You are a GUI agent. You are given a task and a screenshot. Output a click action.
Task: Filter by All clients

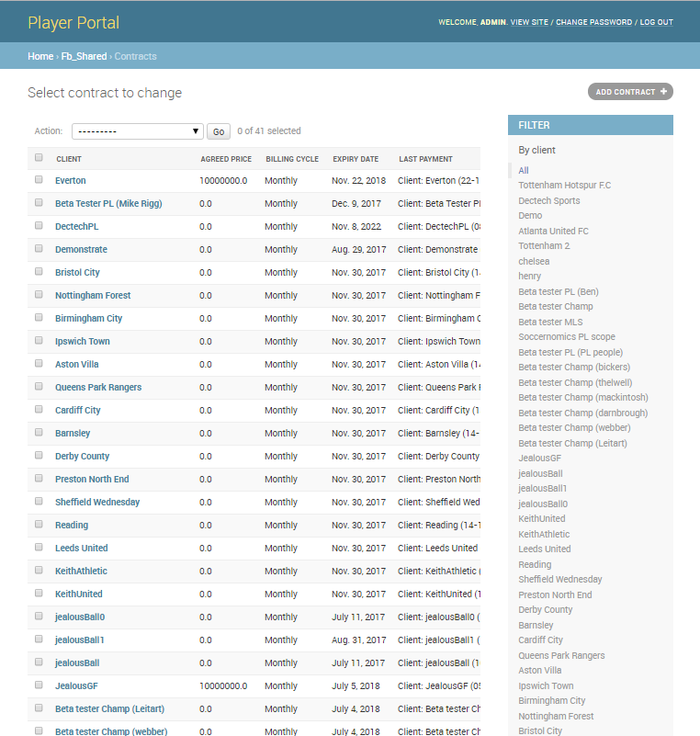pos(524,170)
